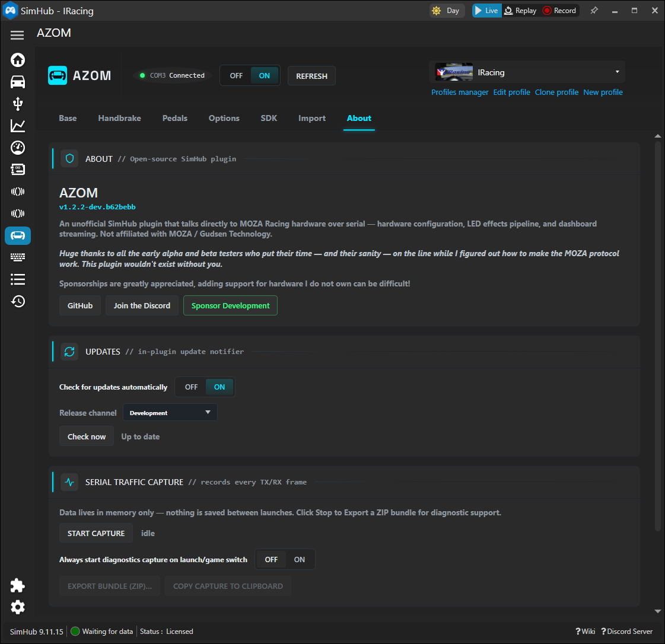Open the Edit profile link
The height and width of the screenshot is (644, 665).
coord(511,92)
